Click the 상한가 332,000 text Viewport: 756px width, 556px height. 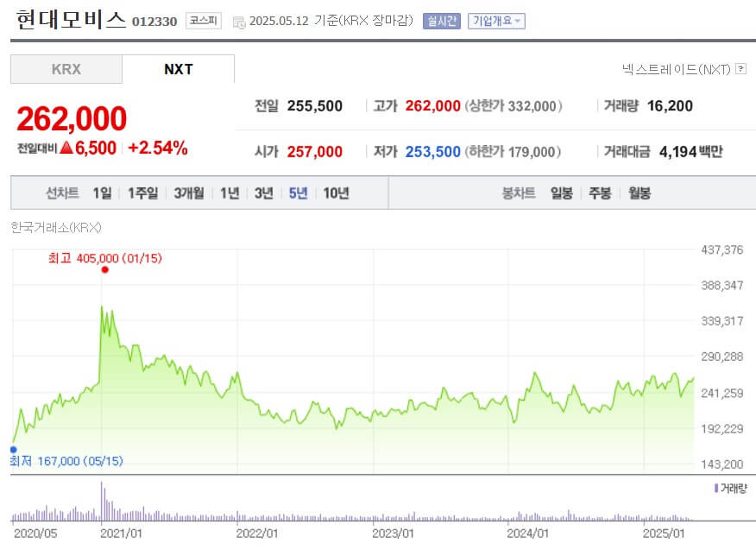coord(513,106)
